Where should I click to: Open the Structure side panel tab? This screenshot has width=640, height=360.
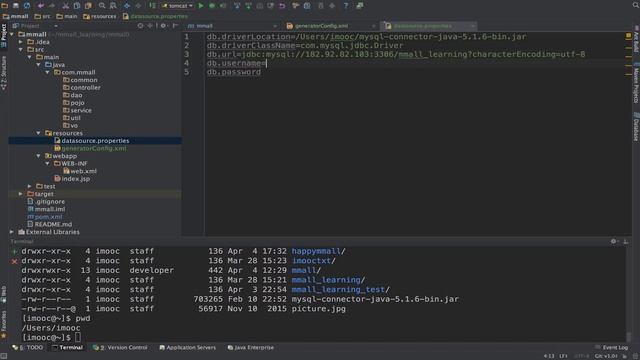click(4, 73)
